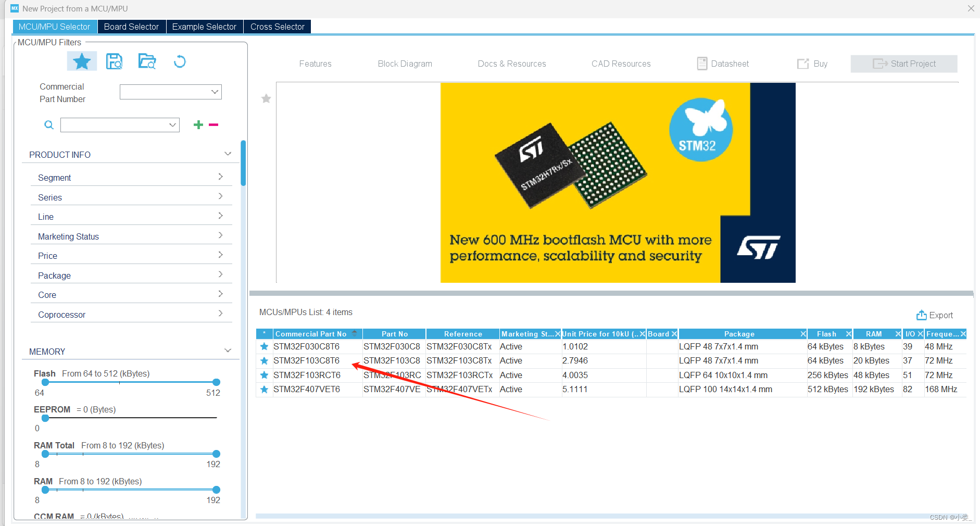The width and height of the screenshot is (980, 526).
Task: Click the STM32H7 advertisement banner
Action: pos(618,183)
